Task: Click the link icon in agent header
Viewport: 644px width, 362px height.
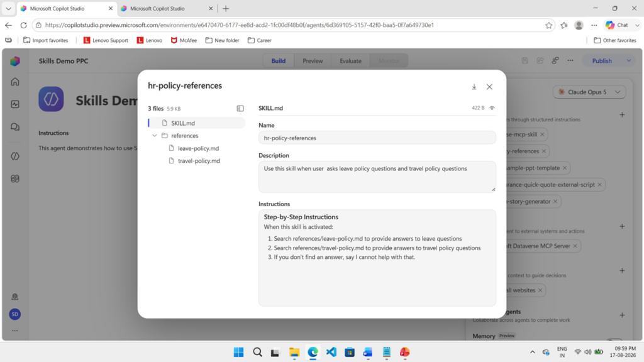Action: click(x=555, y=61)
